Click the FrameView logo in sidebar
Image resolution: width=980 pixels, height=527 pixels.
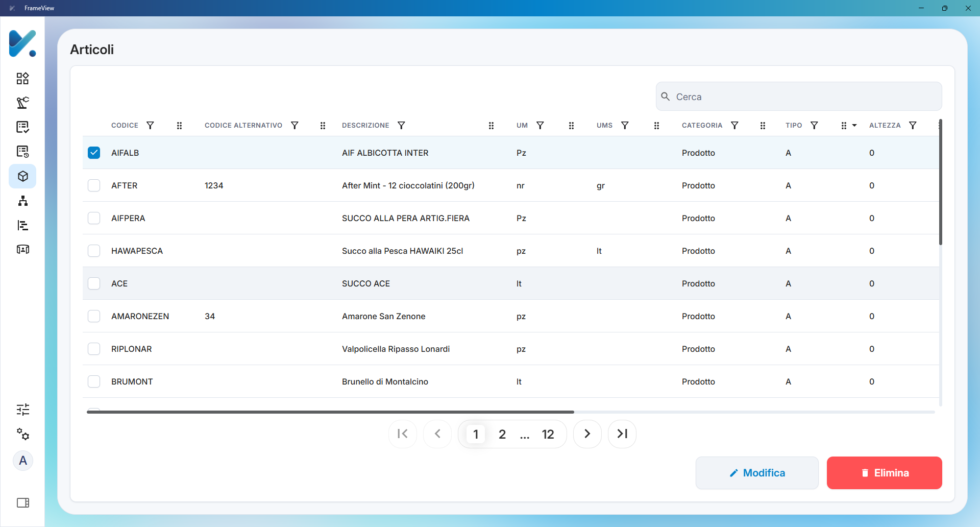pos(22,43)
